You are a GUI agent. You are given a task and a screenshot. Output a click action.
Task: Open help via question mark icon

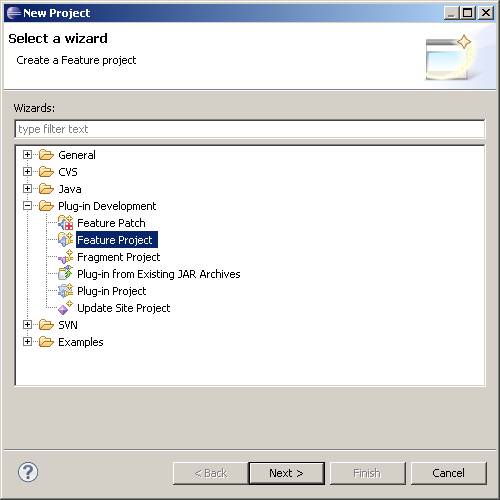tap(28, 472)
